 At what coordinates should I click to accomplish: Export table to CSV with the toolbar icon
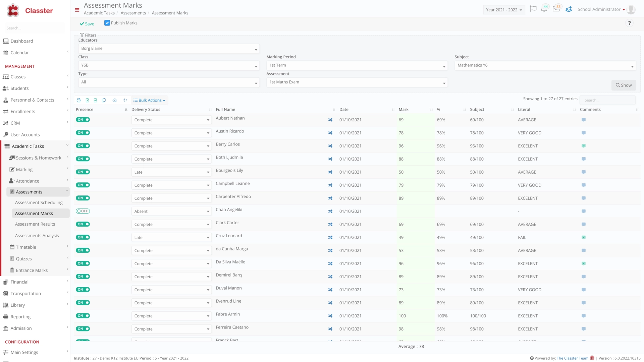click(x=96, y=100)
